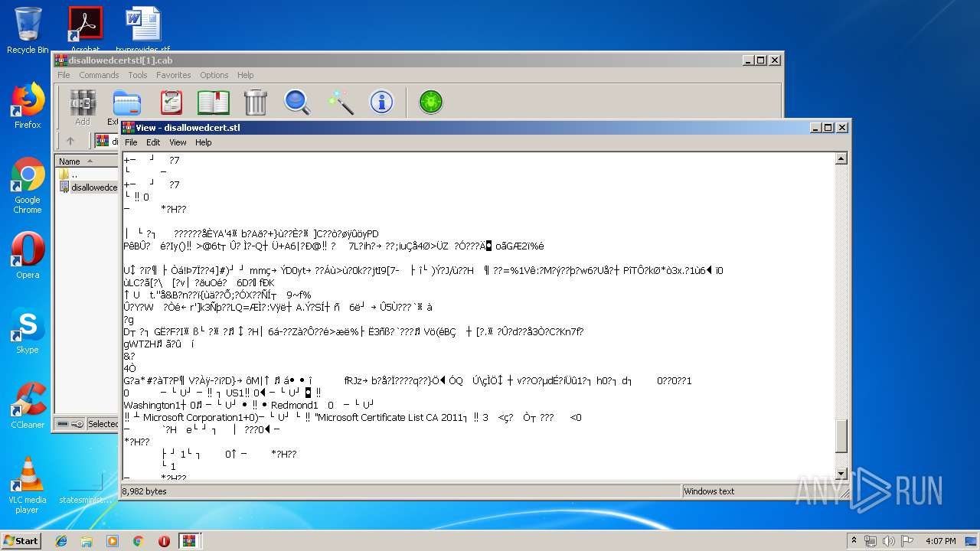
Task: Open WinRAR Options menu
Action: pyautogui.click(x=214, y=75)
